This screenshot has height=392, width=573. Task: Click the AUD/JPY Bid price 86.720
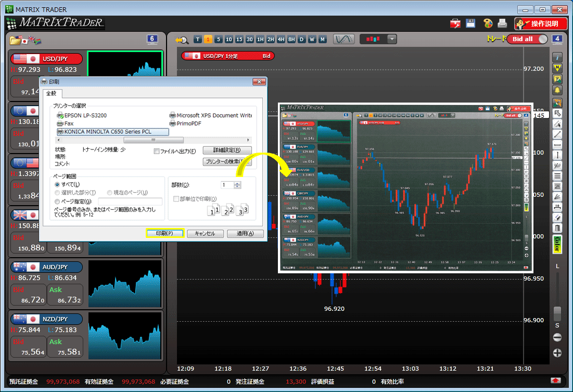pyautogui.click(x=29, y=295)
